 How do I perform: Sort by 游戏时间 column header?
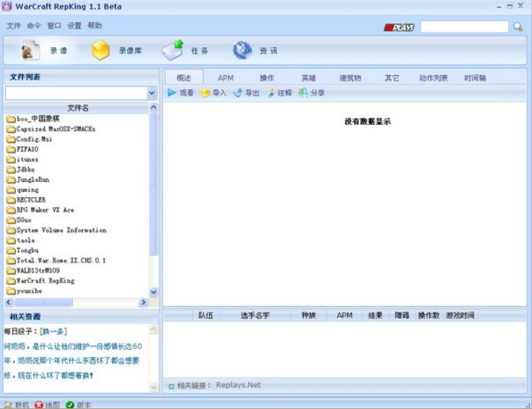coord(460,315)
